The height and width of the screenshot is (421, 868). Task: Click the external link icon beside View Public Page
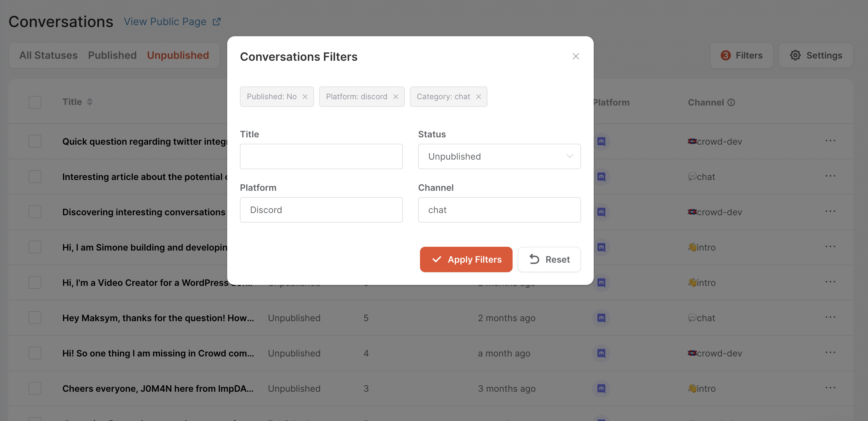pyautogui.click(x=217, y=22)
